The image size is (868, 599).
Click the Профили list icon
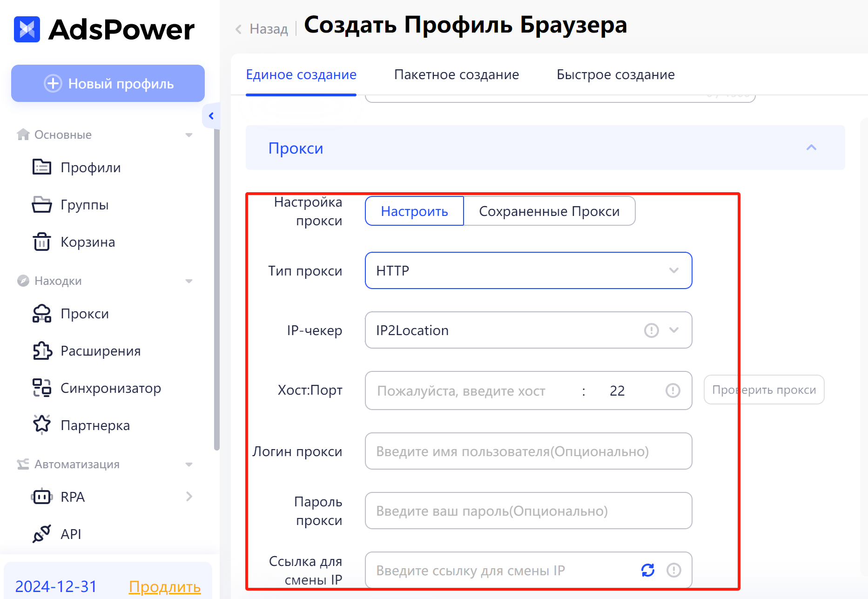42,167
